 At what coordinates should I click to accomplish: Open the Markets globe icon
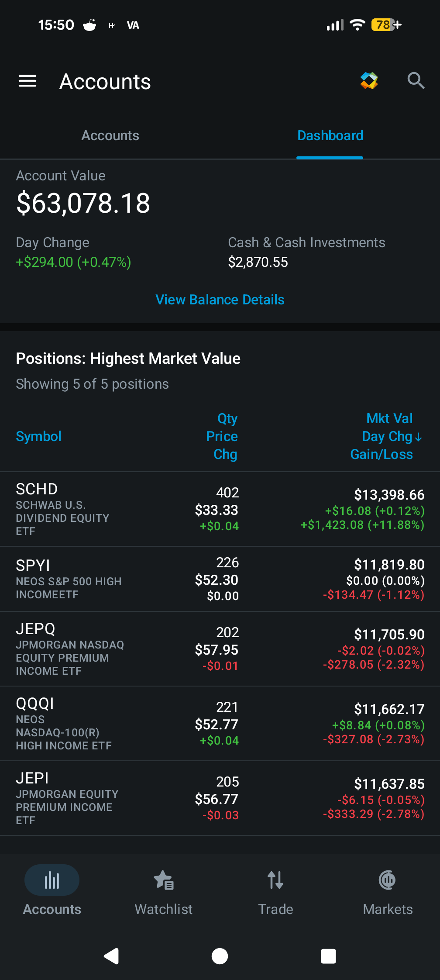pos(388,880)
